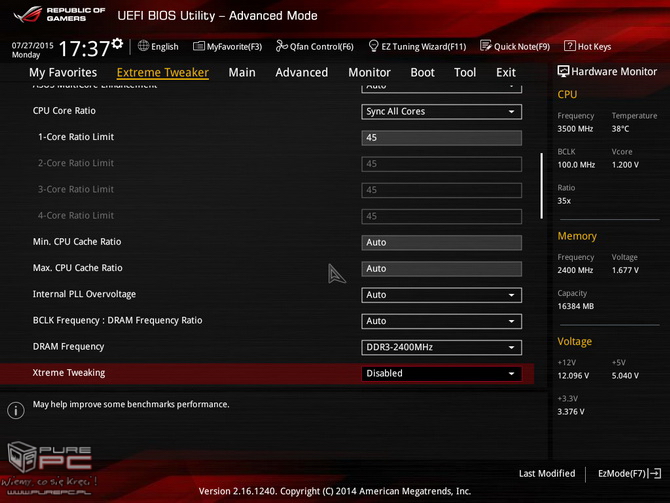The height and width of the screenshot is (503, 670).
Task: Open BCLK Frequency : DRAM Frequency Ratio dropdown
Action: tap(441, 321)
